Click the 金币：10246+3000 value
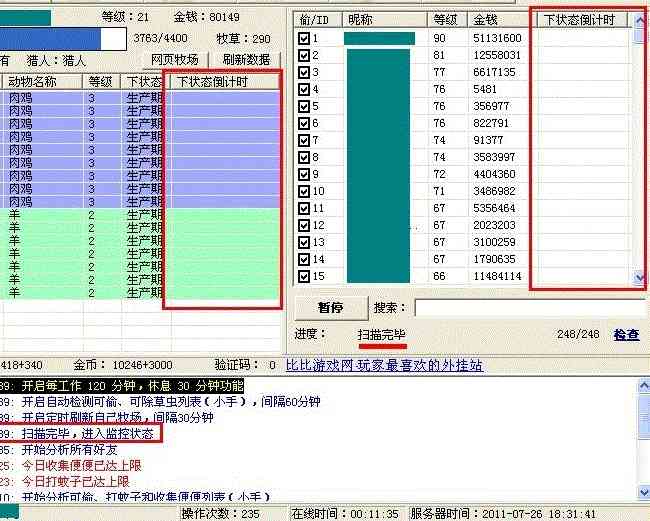The width and height of the screenshot is (650, 521). (x=123, y=365)
